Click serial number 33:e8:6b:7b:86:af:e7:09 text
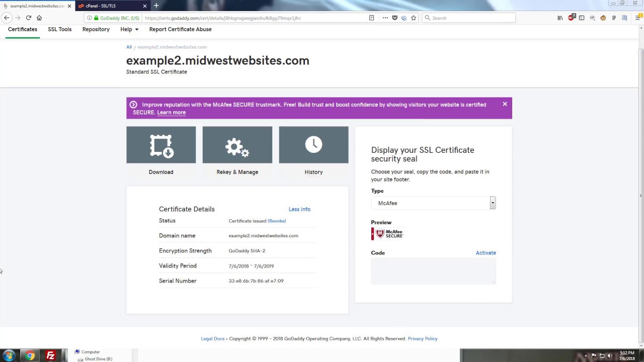The image size is (644, 362). pyautogui.click(x=256, y=281)
